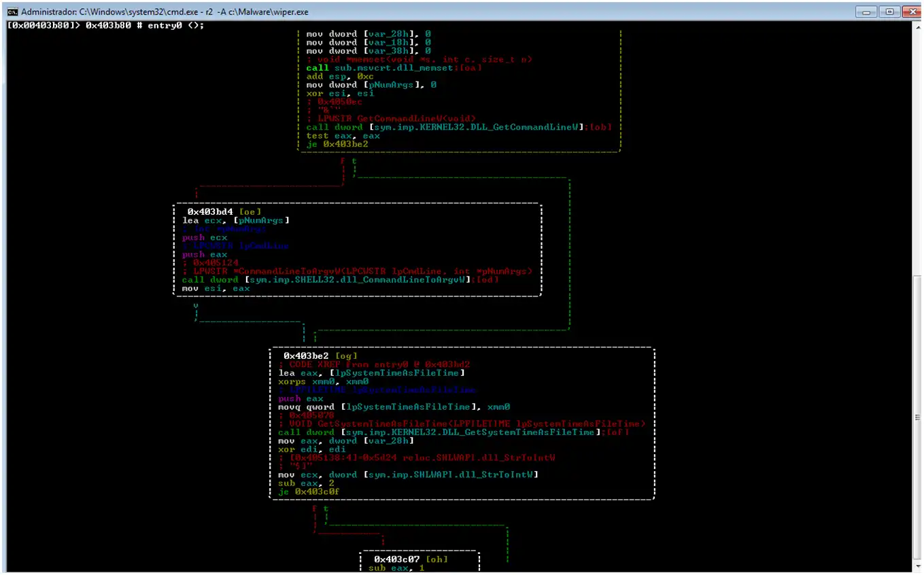Select the 'test eax, eax' instruction
The image size is (924, 575).
point(343,136)
